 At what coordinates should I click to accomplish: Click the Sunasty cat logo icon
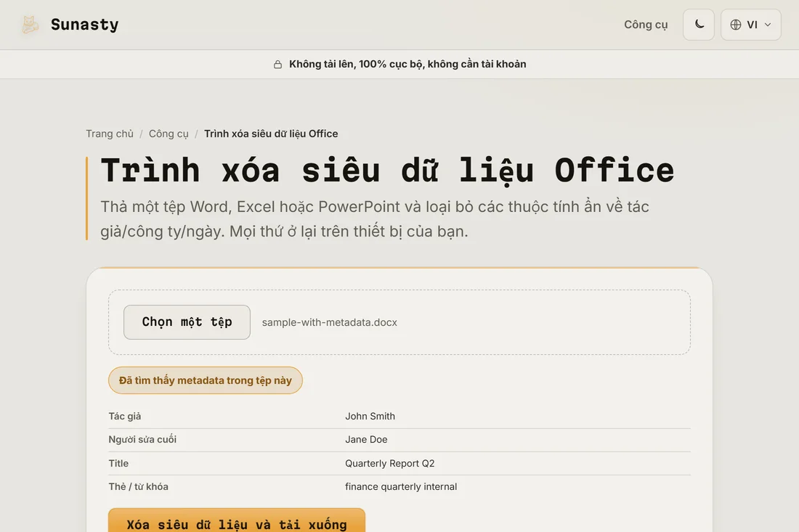coord(30,25)
